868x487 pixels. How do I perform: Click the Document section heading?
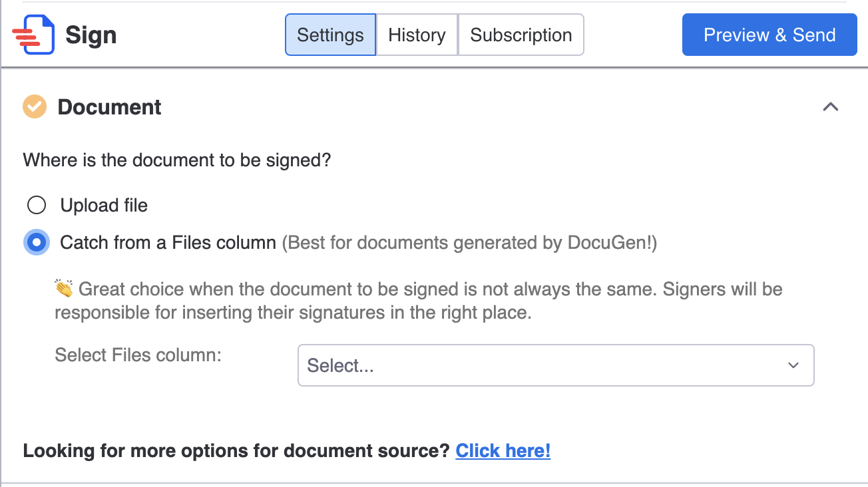point(109,107)
